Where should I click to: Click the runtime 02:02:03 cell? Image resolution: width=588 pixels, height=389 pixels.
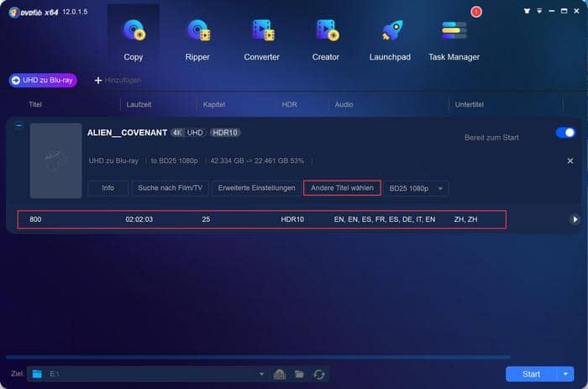(139, 219)
